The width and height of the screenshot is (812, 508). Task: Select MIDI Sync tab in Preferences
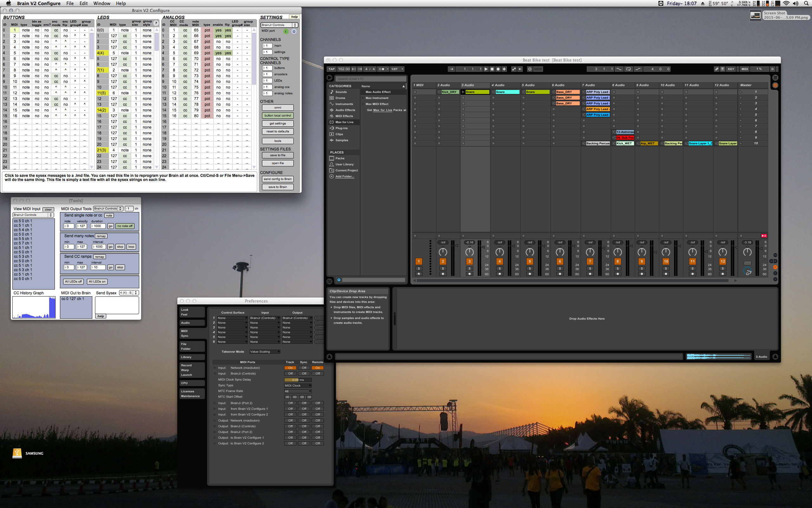click(192, 333)
